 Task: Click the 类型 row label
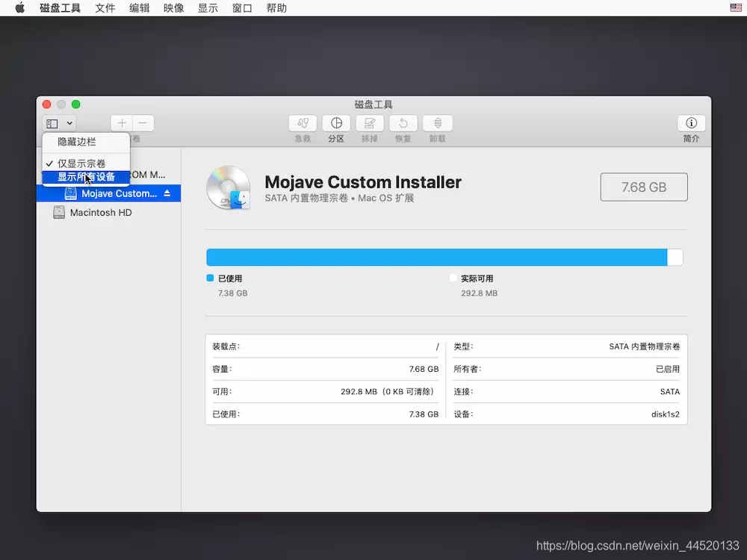pos(463,346)
